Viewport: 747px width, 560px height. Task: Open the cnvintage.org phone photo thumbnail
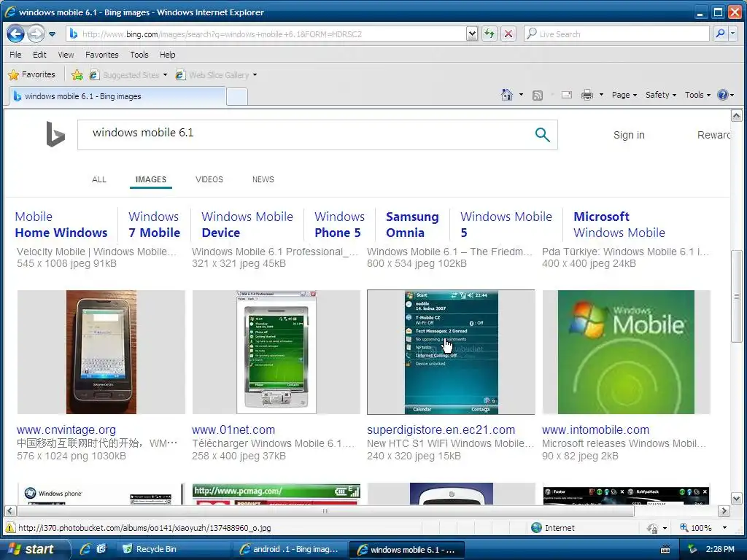coord(101,352)
